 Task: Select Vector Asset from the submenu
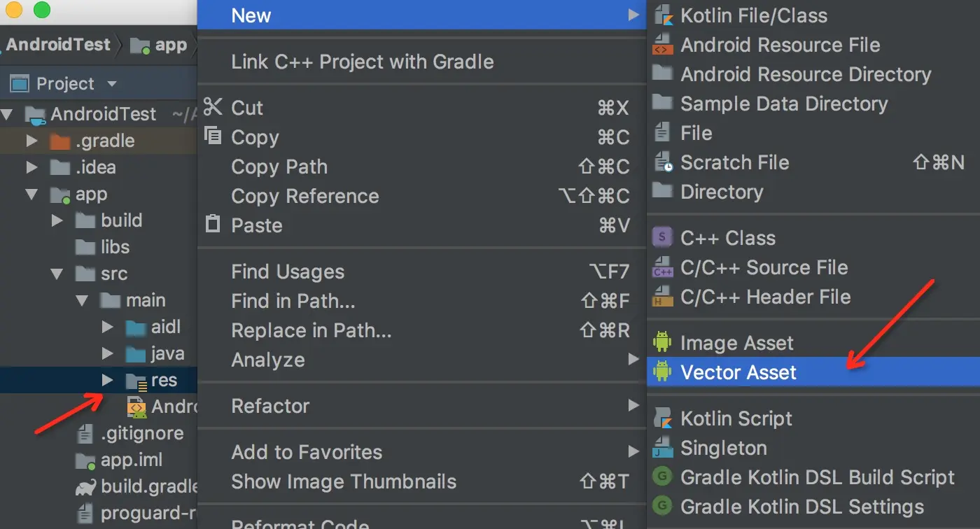pos(738,372)
